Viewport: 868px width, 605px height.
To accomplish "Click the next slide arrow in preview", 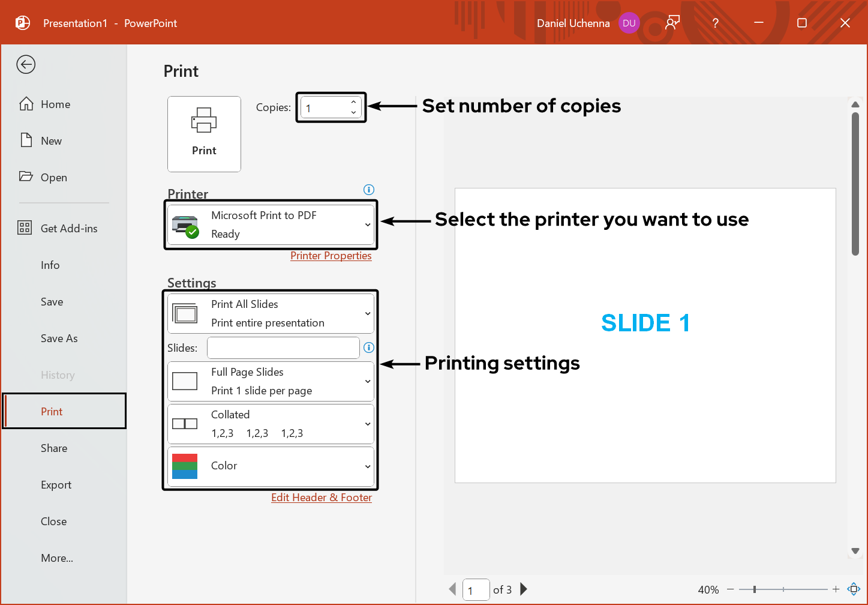I will [x=523, y=589].
